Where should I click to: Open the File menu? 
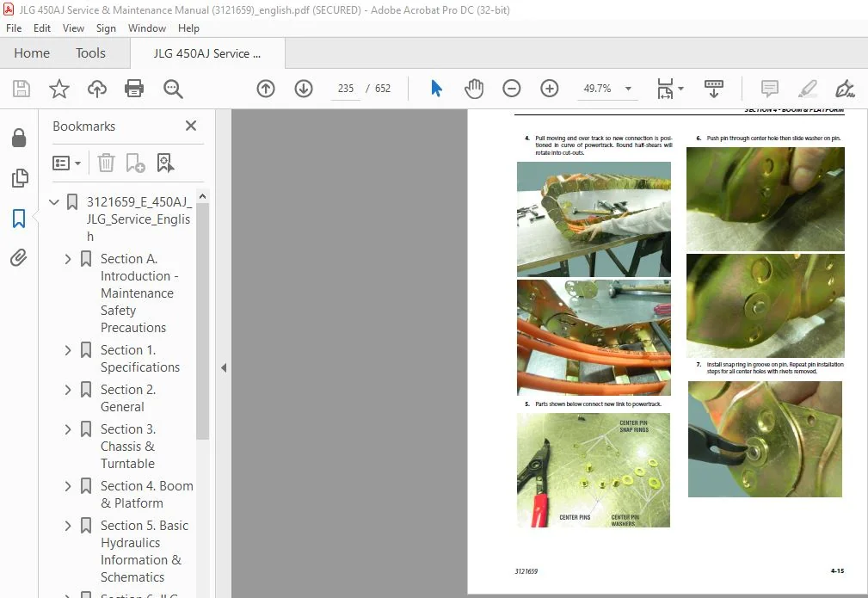(14, 28)
